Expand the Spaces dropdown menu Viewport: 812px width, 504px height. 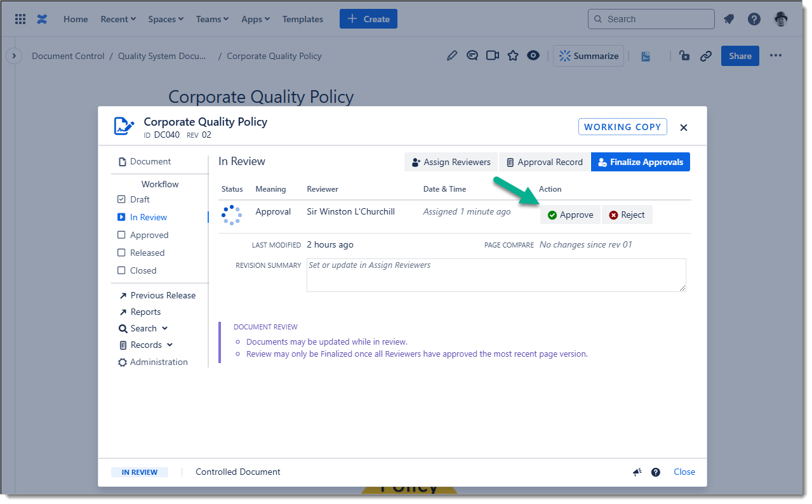[166, 19]
